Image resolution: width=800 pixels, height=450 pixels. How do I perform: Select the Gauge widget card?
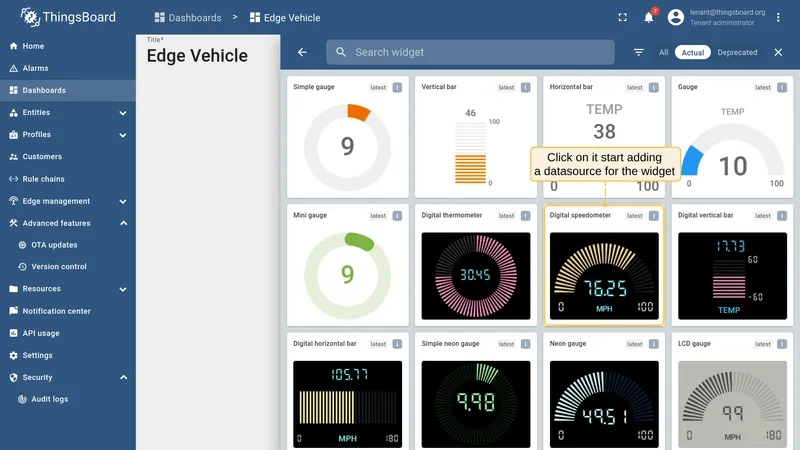coord(732,137)
